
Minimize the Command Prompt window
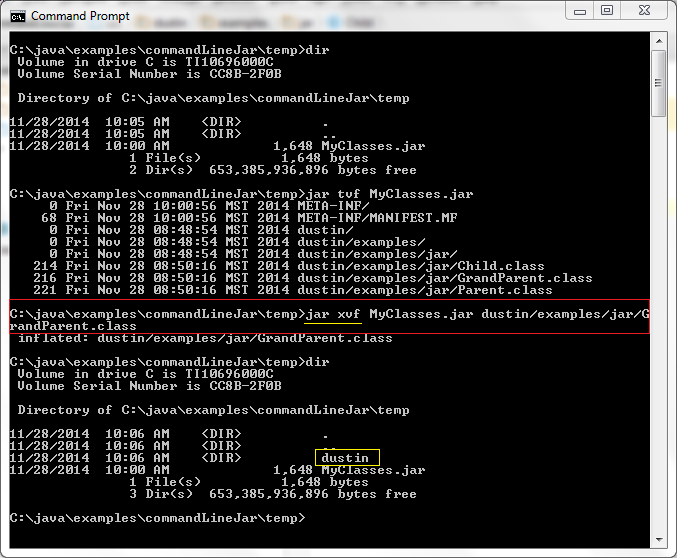581,11
